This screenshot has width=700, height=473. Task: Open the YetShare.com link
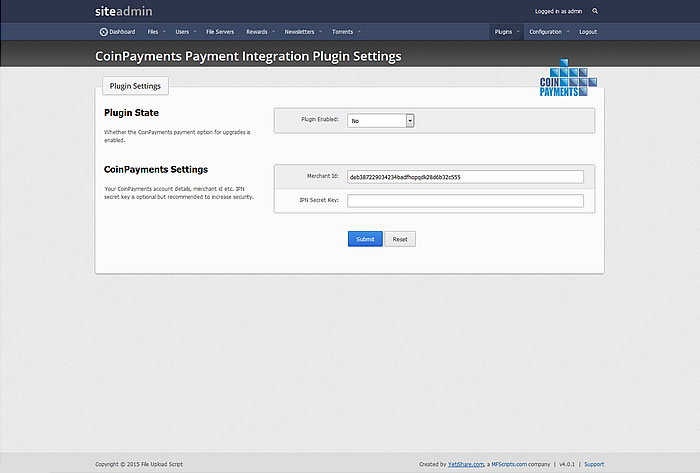tap(466, 464)
